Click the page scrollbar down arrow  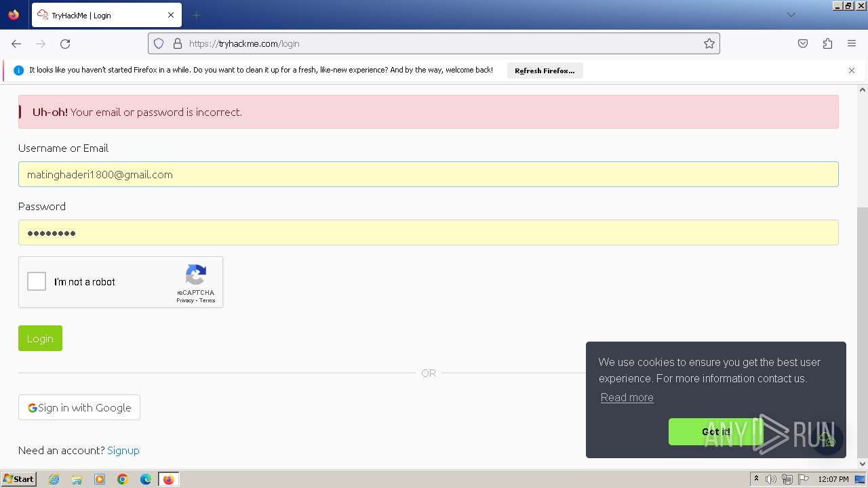pyautogui.click(x=863, y=464)
